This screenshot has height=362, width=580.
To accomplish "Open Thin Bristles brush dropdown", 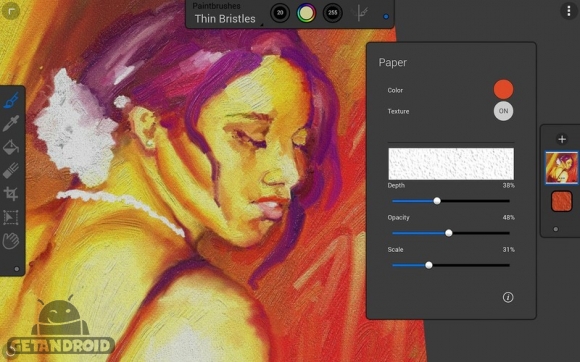I will (x=225, y=19).
